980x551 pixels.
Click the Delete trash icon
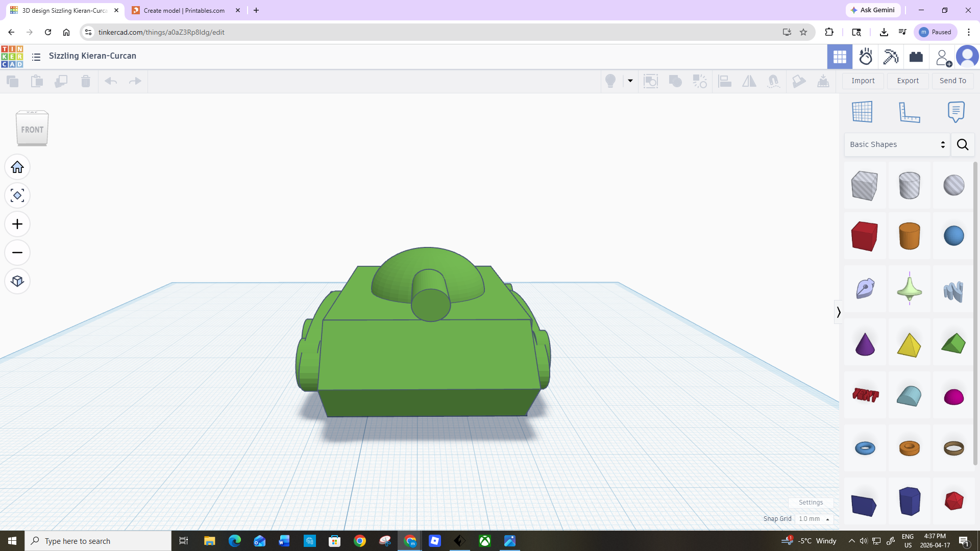(86, 81)
